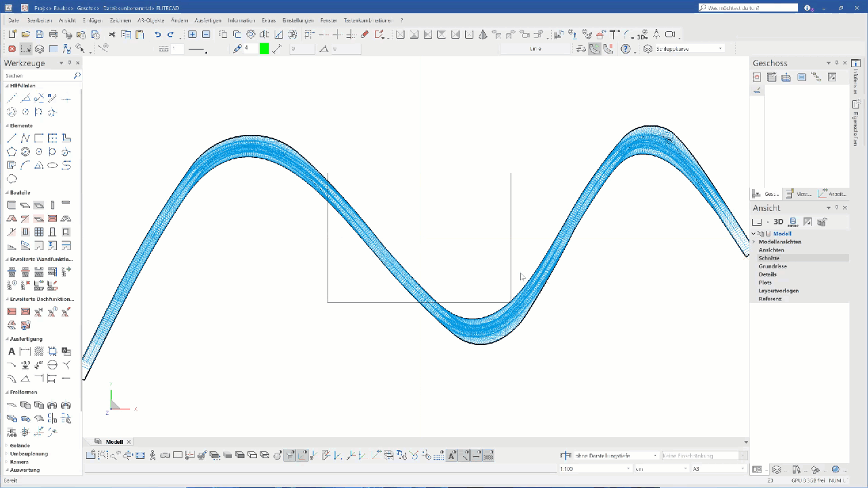Image resolution: width=868 pixels, height=488 pixels.
Task: Click the Suchen tool search field
Action: click(x=39, y=76)
